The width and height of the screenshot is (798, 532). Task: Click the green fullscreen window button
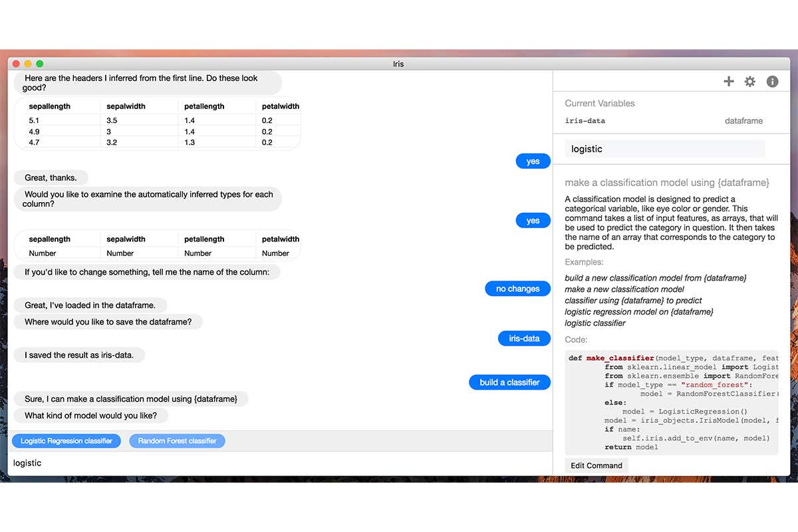click(x=40, y=64)
